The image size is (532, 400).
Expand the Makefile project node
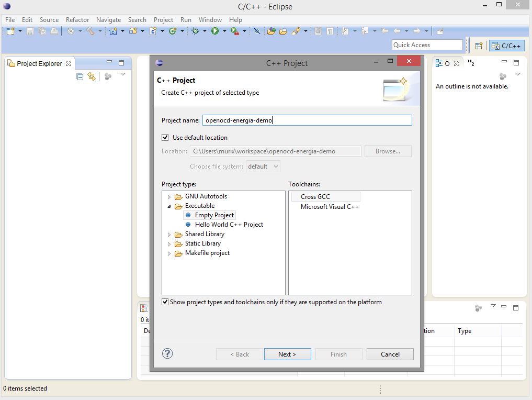click(169, 253)
